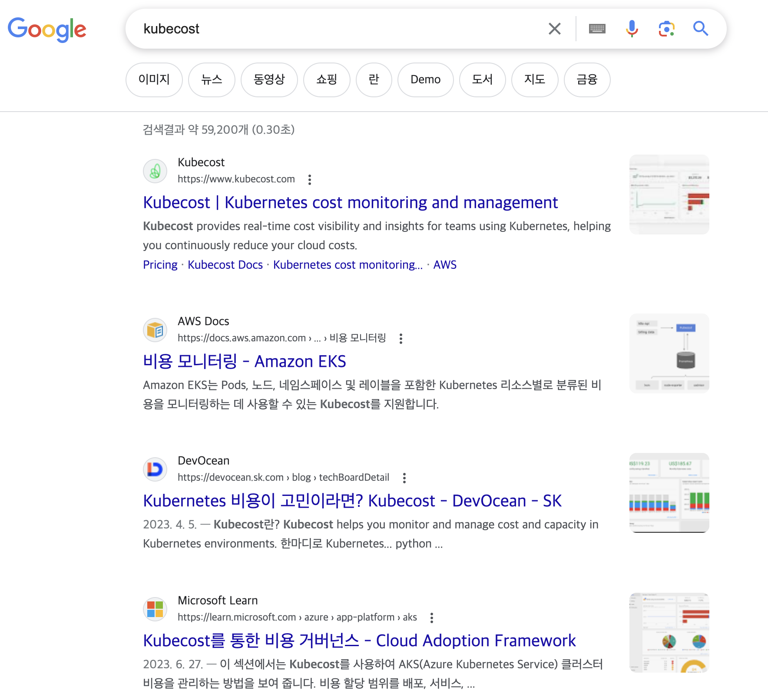This screenshot has width=768, height=700.
Task: Click the Kubecost result thumbnail image
Action: pyautogui.click(x=669, y=195)
